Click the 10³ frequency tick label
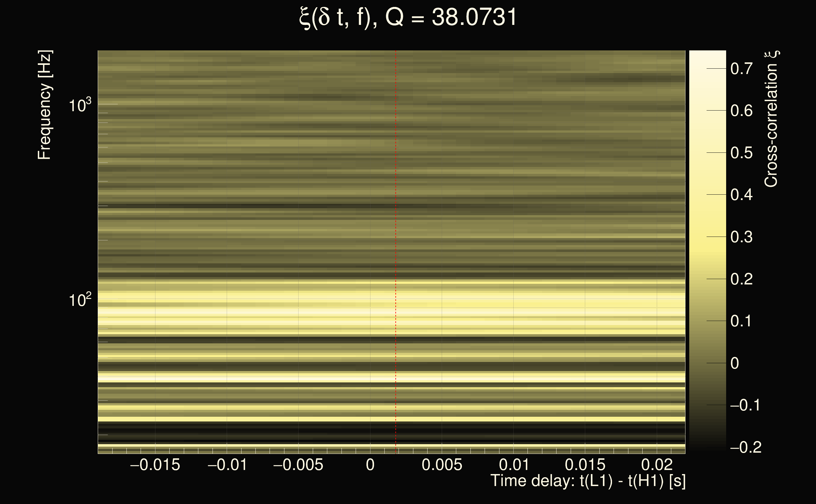The image size is (816, 504). (80, 105)
